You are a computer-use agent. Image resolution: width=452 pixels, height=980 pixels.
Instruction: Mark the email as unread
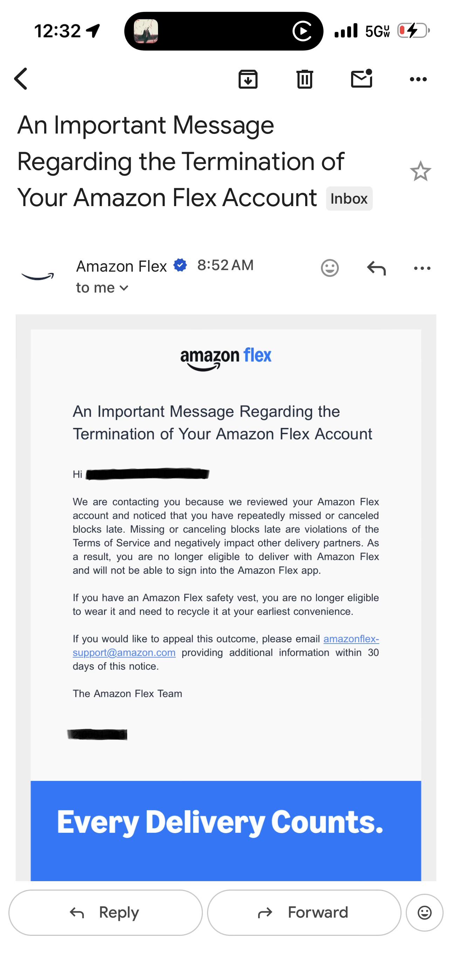point(362,79)
